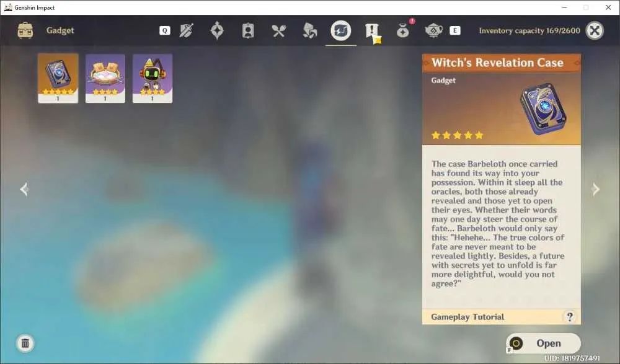
Task: Click the backpack inventory icon
Action: 25,30
